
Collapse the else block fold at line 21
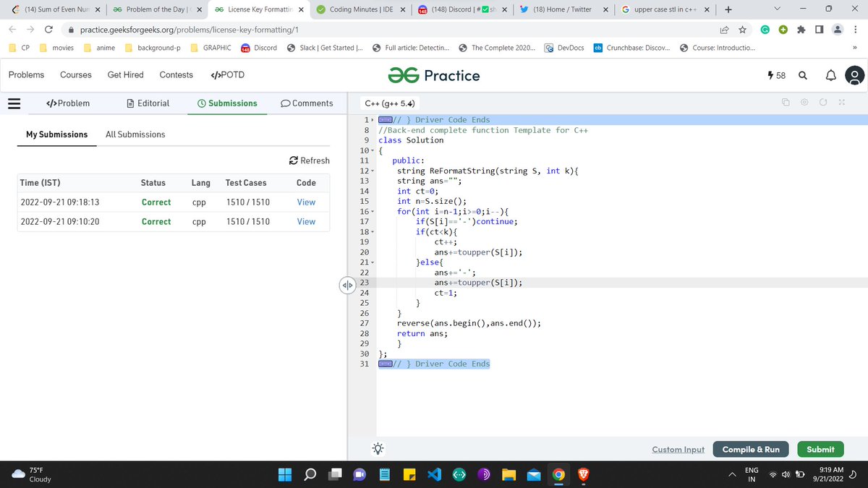372,262
